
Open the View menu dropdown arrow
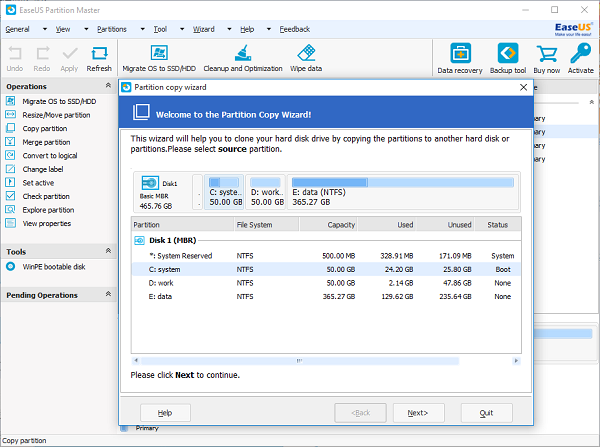[86, 29]
